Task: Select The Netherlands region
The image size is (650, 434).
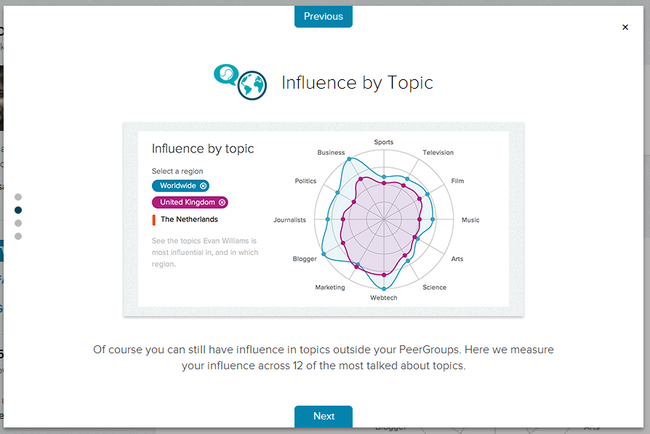Action: point(188,219)
